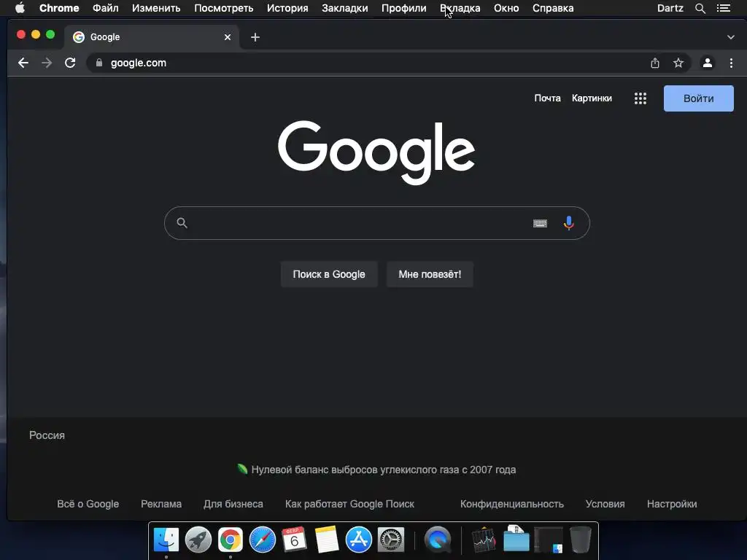Open the Картинки link
This screenshot has width=747, height=560.
coord(592,98)
